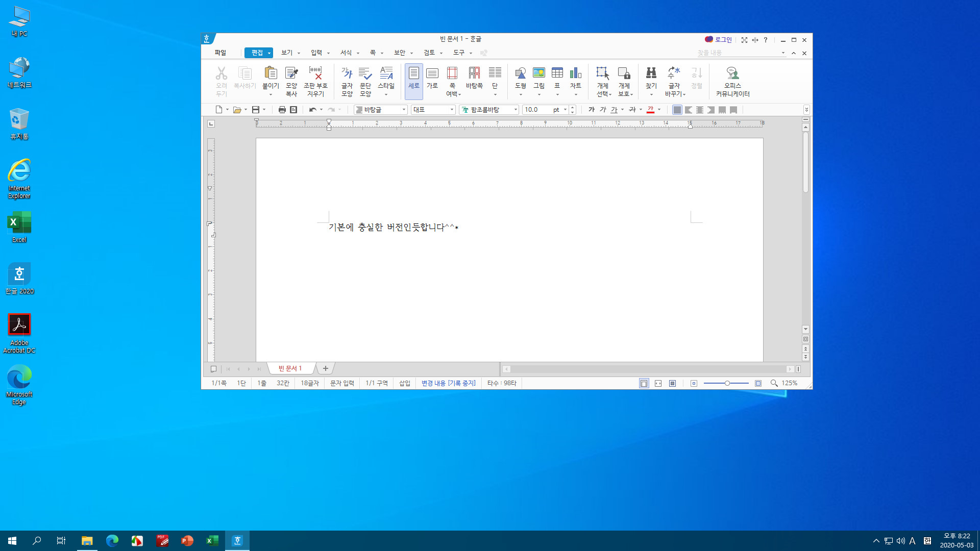
Task: Expand the 편집 tab dropdown arrow
Action: pyautogui.click(x=269, y=53)
